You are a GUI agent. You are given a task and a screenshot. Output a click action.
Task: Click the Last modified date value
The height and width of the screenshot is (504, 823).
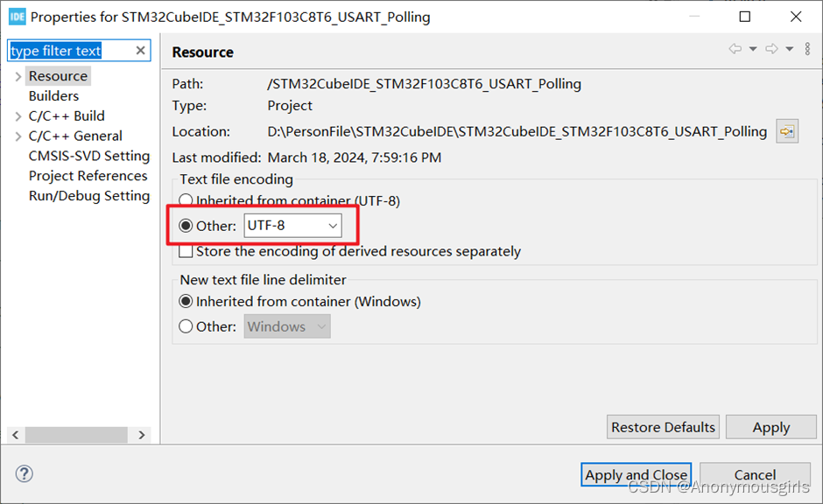pyautogui.click(x=355, y=157)
